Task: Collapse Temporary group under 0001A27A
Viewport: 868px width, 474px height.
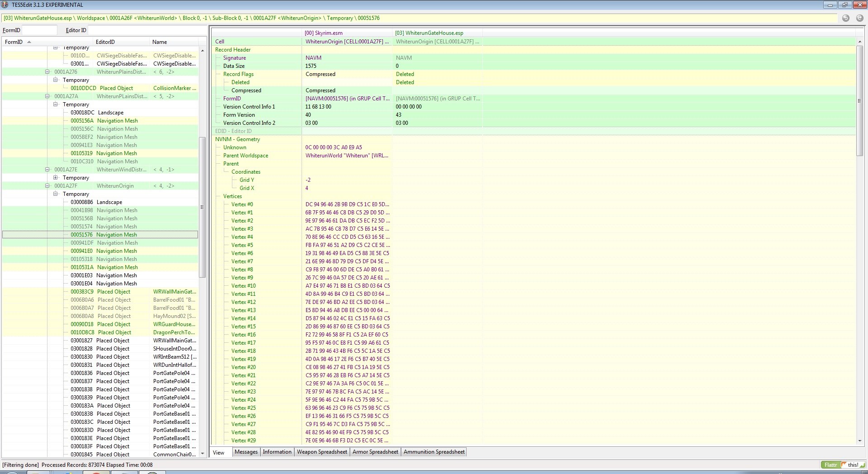Action: pos(55,104)
